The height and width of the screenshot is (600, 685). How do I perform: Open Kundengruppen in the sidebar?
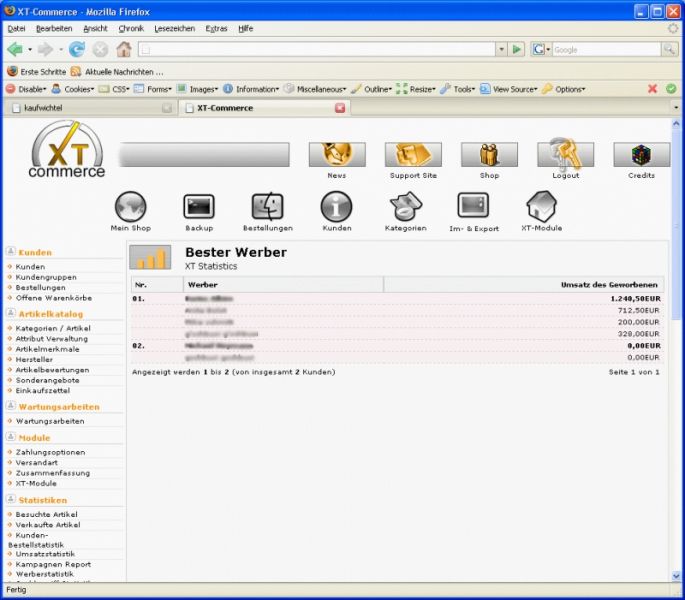pyautogui.click(x=46, y=277)
